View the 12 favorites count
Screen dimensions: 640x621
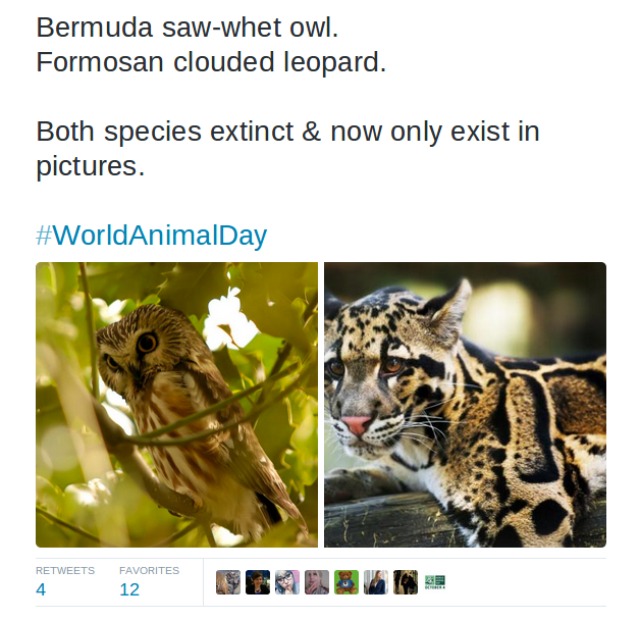[129, 590]
